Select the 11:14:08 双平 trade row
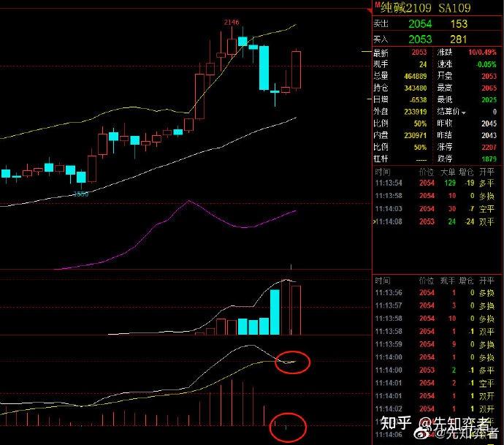Image resolution: width=504 pixels, height=445 pixels. [x=437, y=221]
